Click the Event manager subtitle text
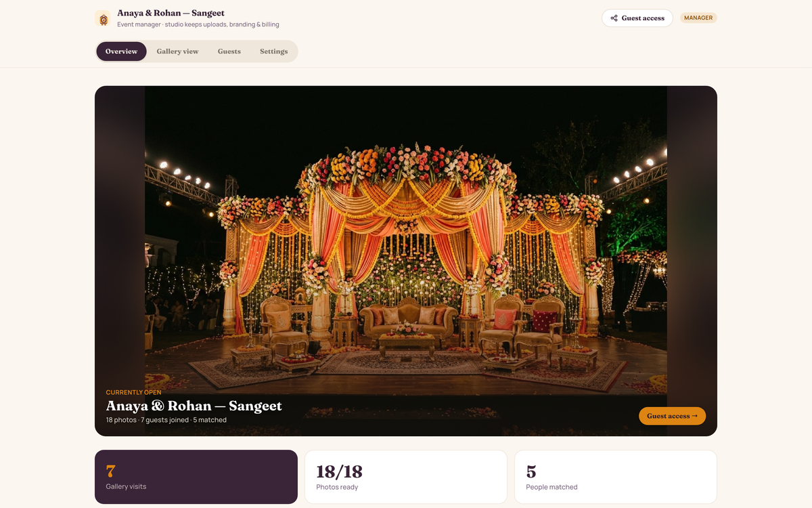Viewport: 812px width, 508px height. click(x=198, y=24)
